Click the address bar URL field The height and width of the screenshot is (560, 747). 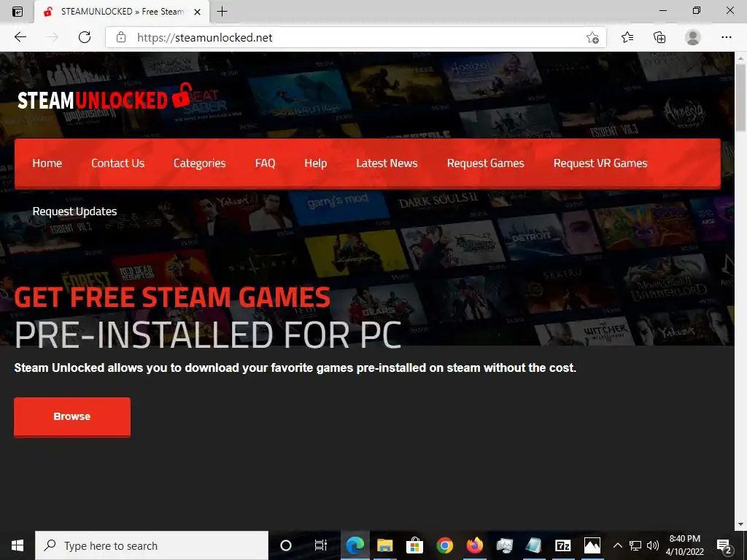click(355, 37)
